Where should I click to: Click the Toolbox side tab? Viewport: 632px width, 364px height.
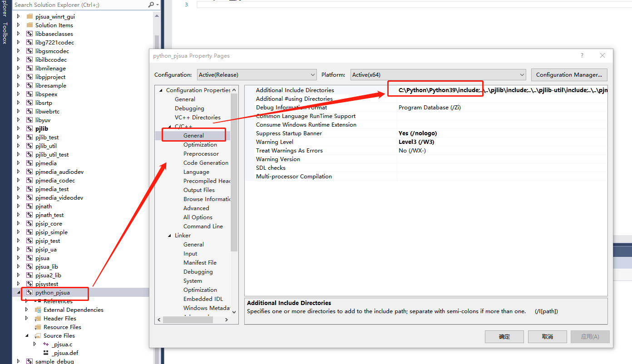[x=5, y=33]
